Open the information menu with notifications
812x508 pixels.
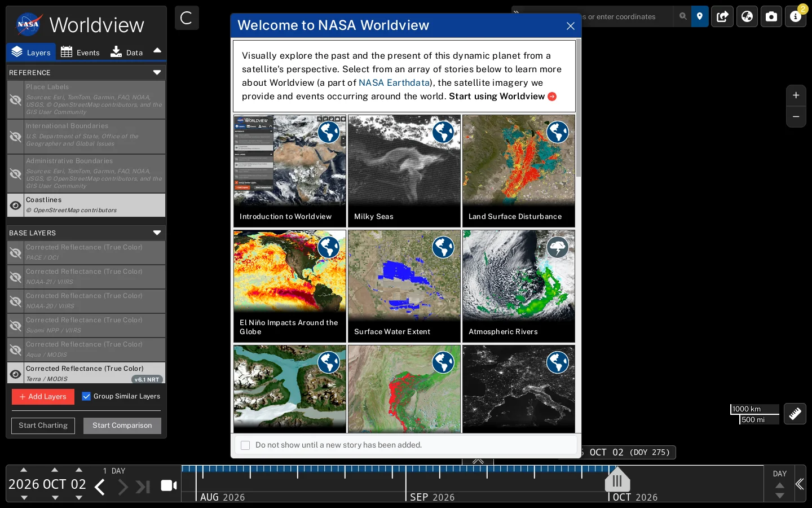pyautogui.click(x=796, y=16)
